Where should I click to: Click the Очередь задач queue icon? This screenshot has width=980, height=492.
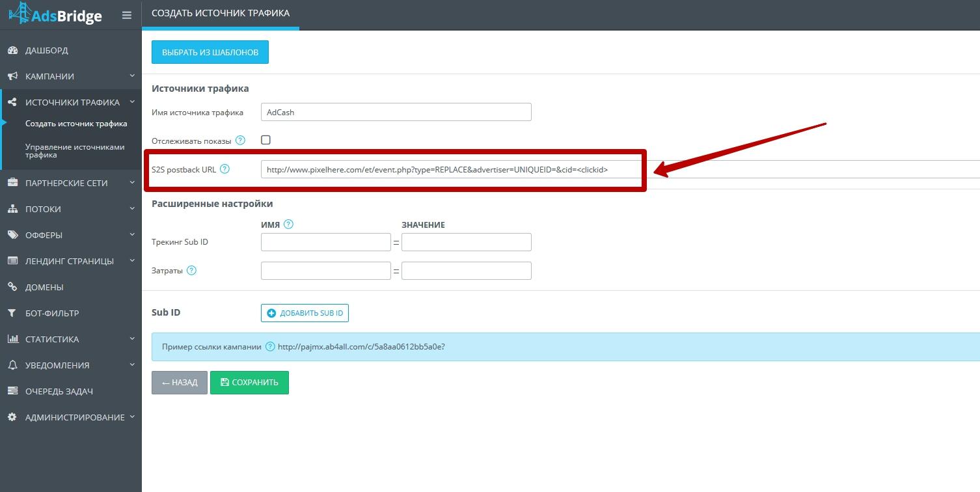tap(12, 391)
